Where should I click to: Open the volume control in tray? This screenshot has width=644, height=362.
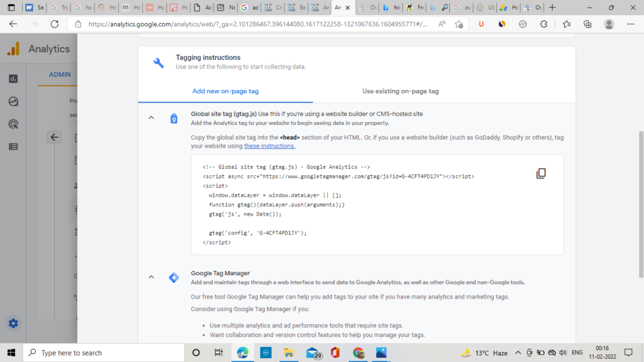pos(563,353)
